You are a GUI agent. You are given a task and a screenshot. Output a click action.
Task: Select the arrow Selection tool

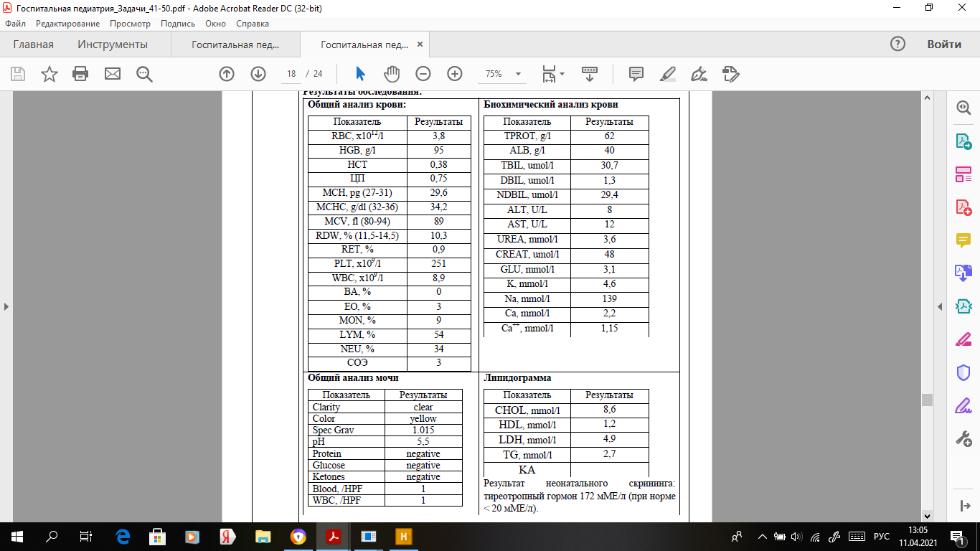361,74
